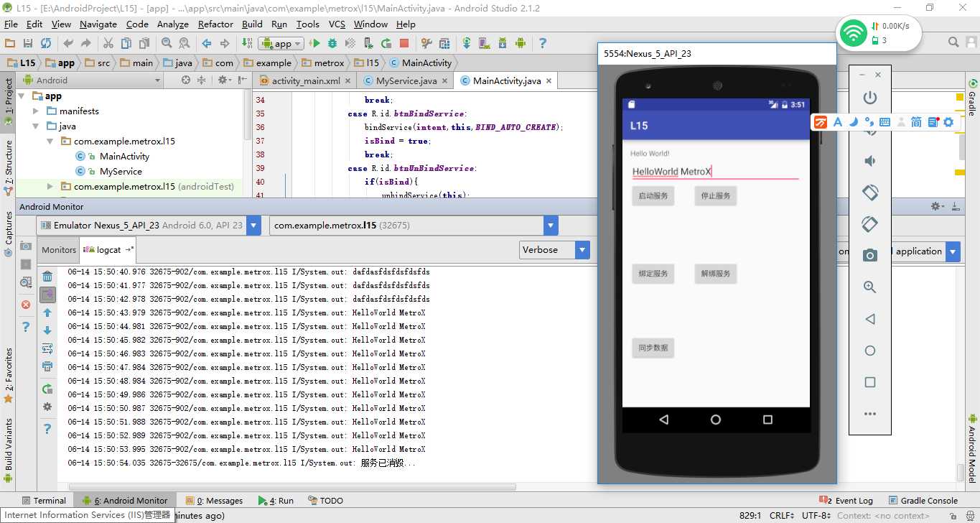980x523 pixels.
Task: Terminate application with red X icon
Action: (26, 305)
